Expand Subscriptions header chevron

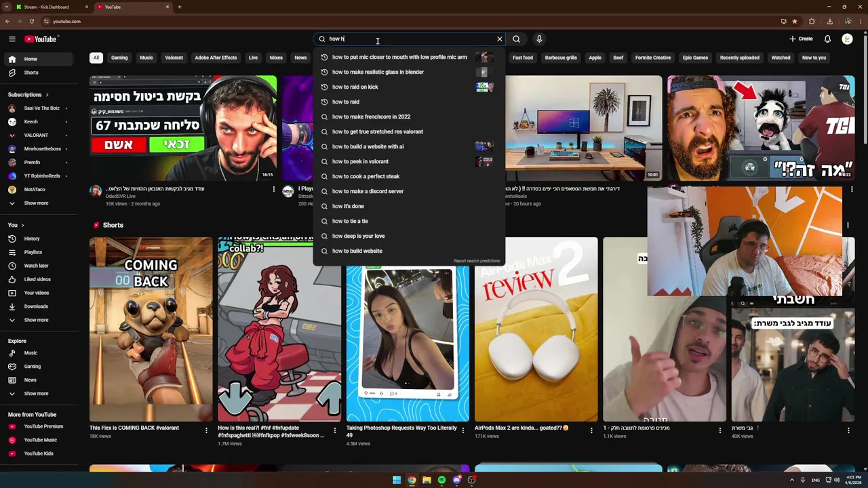(47, 95)
